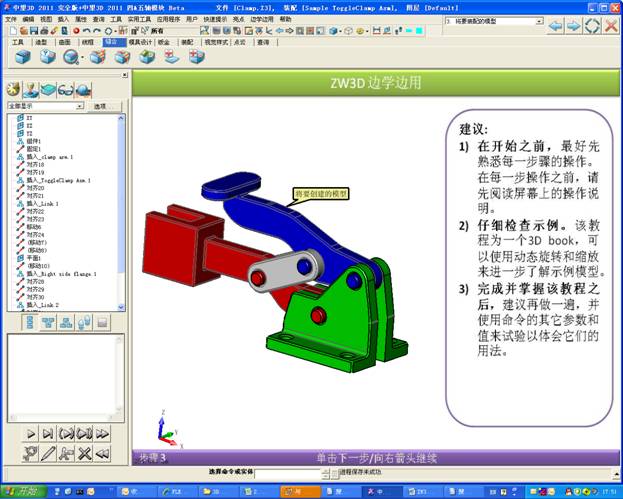Image resolution: width=623 pixels, height=499 pixels.
Task: Switch to the 模具设计 ribbon tab
Action: click(x=140, y=42)
